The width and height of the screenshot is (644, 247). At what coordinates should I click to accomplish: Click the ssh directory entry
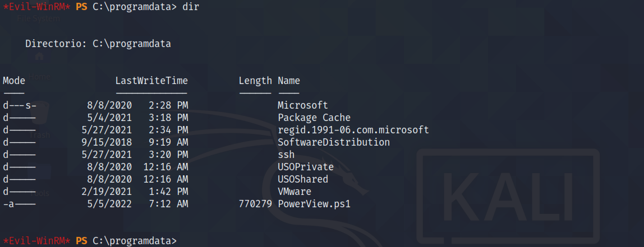pyautogui.click(x=286, y=155)
